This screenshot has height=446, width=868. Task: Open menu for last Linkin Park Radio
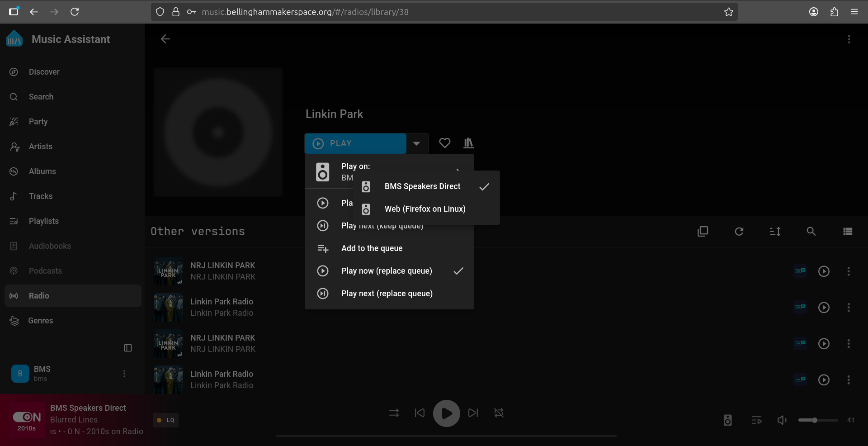[x=849, y=380]
